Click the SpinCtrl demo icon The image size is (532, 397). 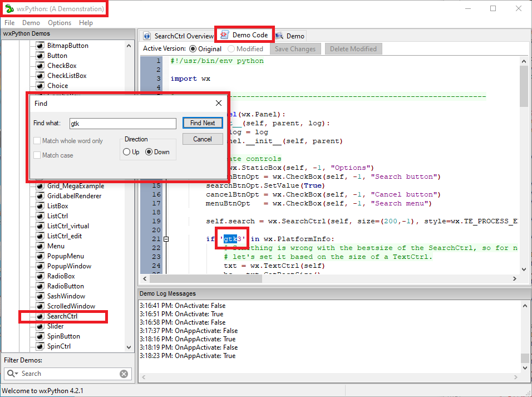pyautogui.click(x=40, y=346)
